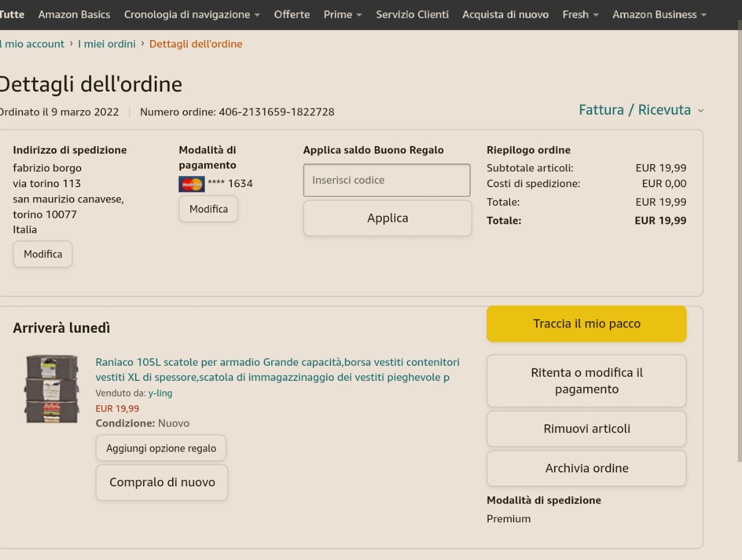Click Ritenta o modifica il pagamento
Viewport: 742px width, 560px height.
click(586, 381)
